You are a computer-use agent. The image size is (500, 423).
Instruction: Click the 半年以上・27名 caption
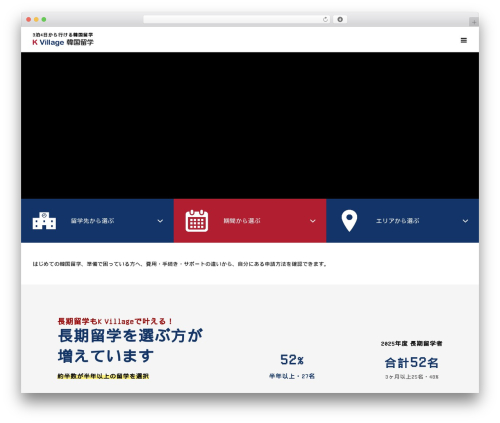[x=292, y=376]
